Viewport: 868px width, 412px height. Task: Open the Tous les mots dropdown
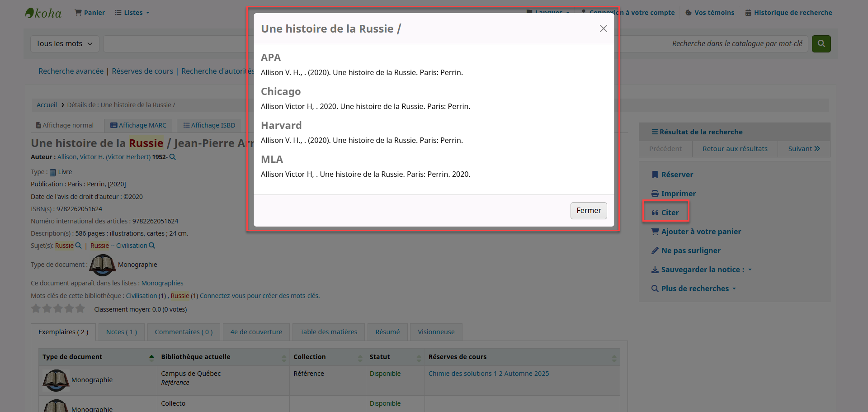tap(64, 44)
